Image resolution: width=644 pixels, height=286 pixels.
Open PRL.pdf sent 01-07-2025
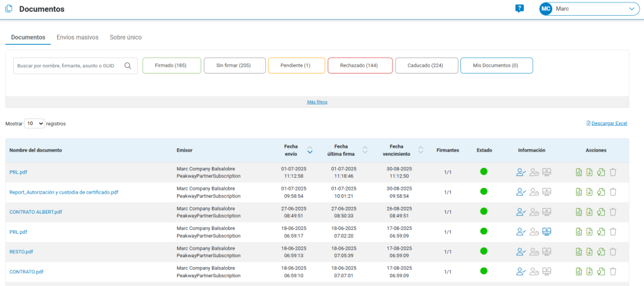pyautogui.click(x=18, y=172)
